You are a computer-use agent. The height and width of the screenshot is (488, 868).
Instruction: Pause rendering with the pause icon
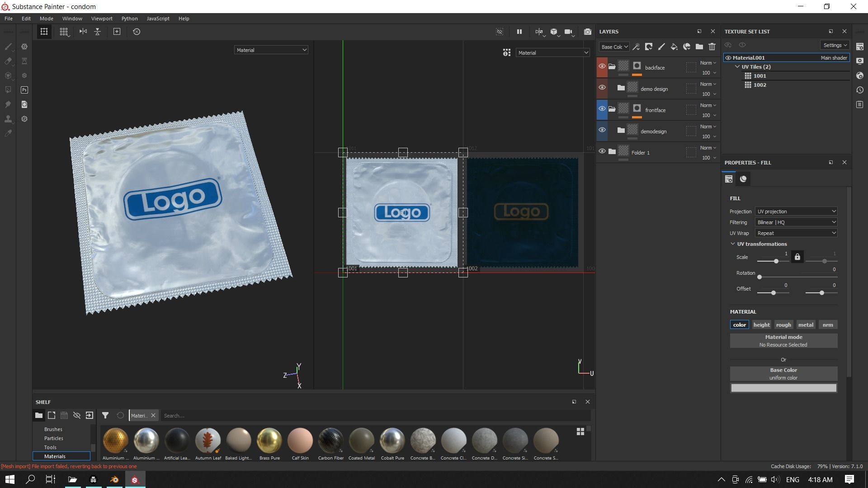(x=519, y=32)
